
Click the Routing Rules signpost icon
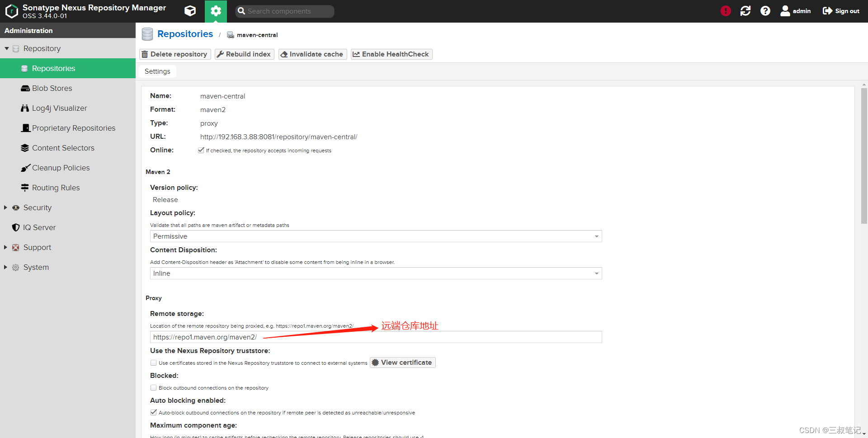point(25,188)
